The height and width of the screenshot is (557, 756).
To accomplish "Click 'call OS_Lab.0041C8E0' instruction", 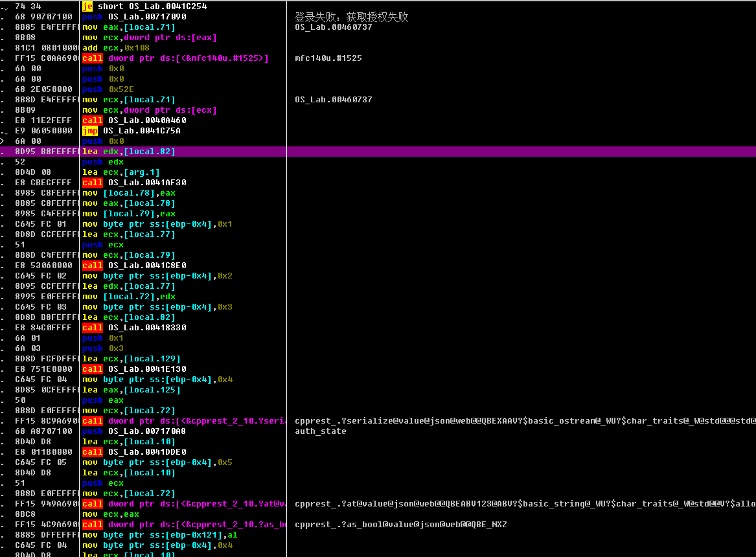I will (135, 266).
